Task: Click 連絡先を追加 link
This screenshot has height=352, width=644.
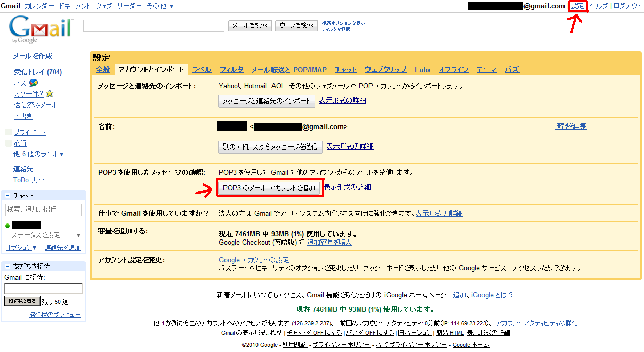Action: click(63, 248)
